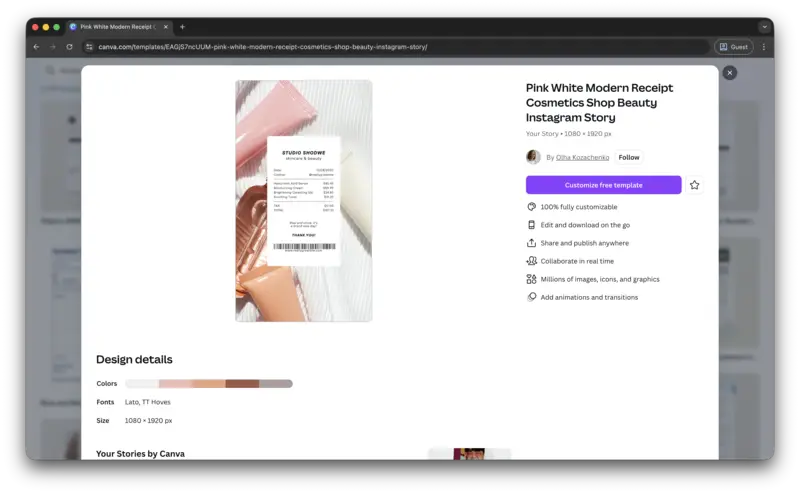Pick the brown color swatch
The width and height of the screenshot is (800, 494).
click(242, 384)
